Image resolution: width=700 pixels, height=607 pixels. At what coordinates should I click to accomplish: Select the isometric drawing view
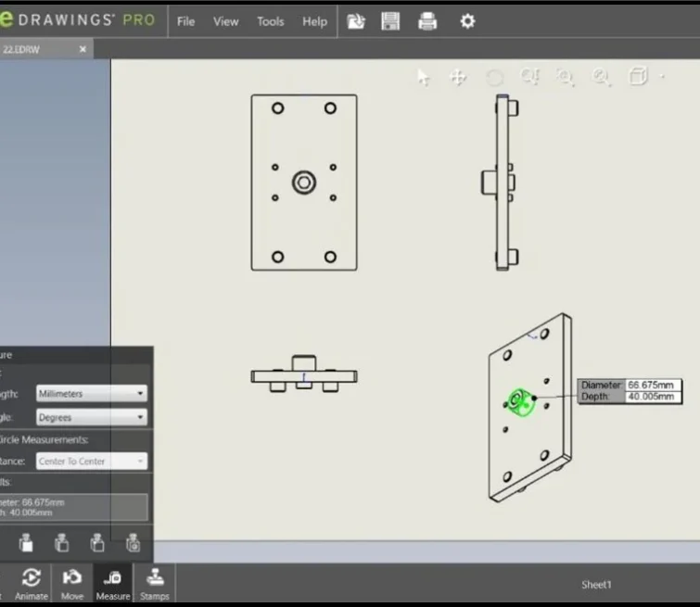(x=530, y=408)
